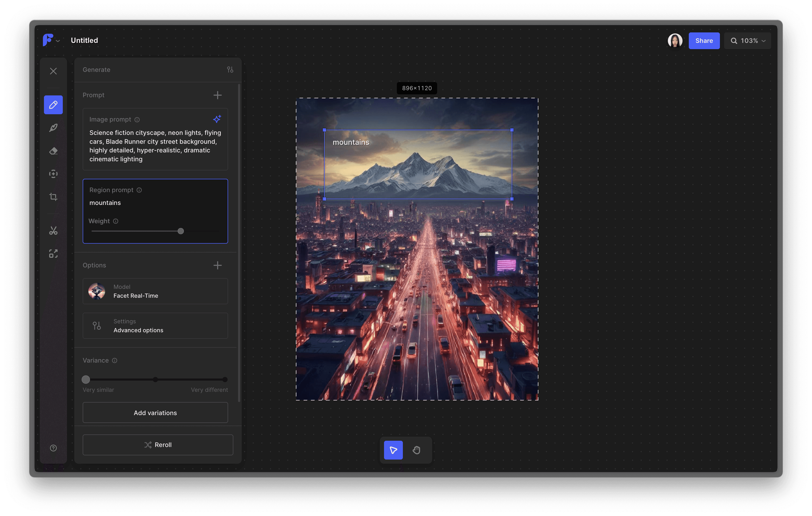Viewport: 812px width, 516px height.
Task: Select the Crop tool
Action: (53, 197)
